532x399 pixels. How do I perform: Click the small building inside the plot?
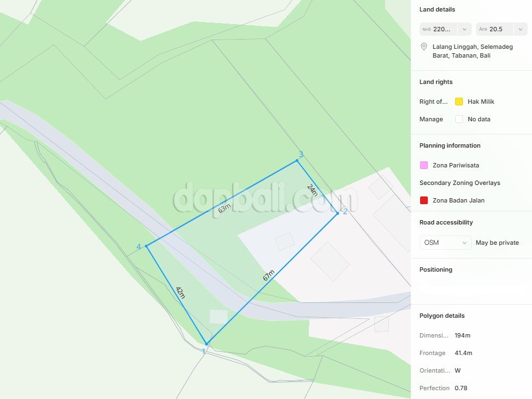[x=218, y=317]
